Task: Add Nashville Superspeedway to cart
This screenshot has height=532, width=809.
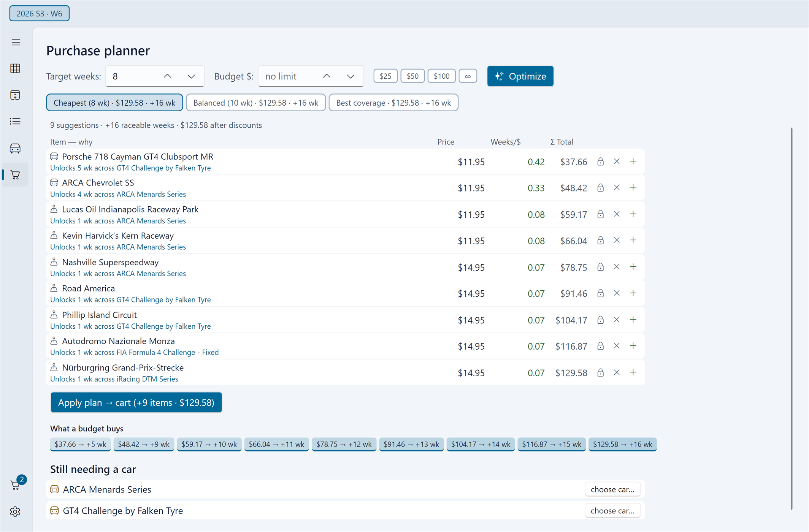Action: (x=633, y=267)
